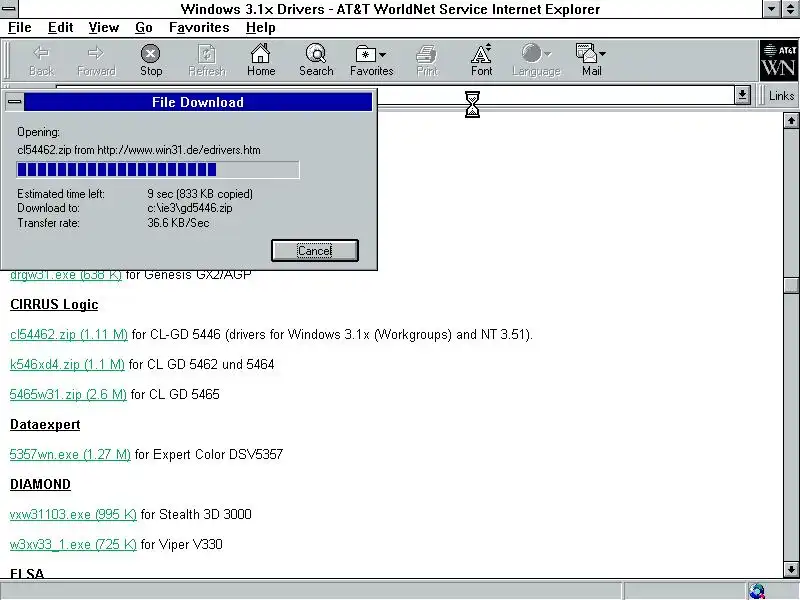The image size is (800, 600).
Task: Open the Favorites menu in menu bar
Action: [x=199, y=28]
